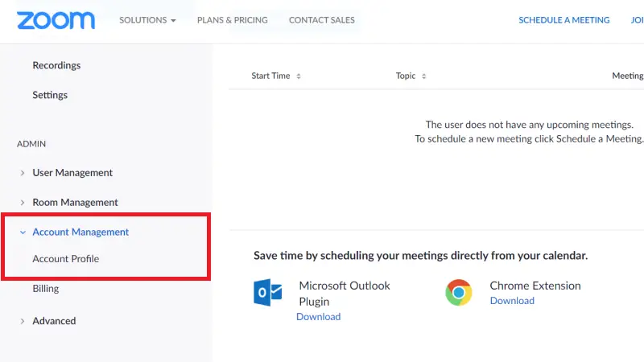
Task: Open Contact Sales page
Action: 321,20
